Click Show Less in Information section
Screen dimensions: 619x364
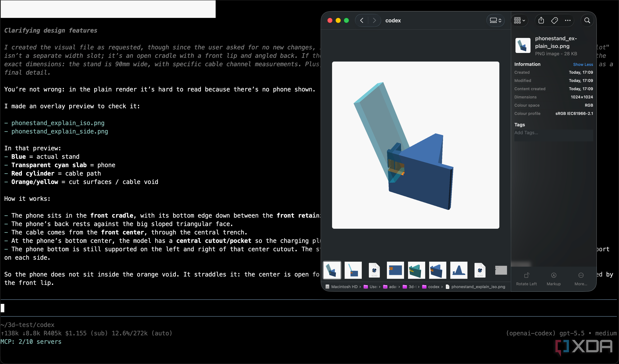[583, 64]
